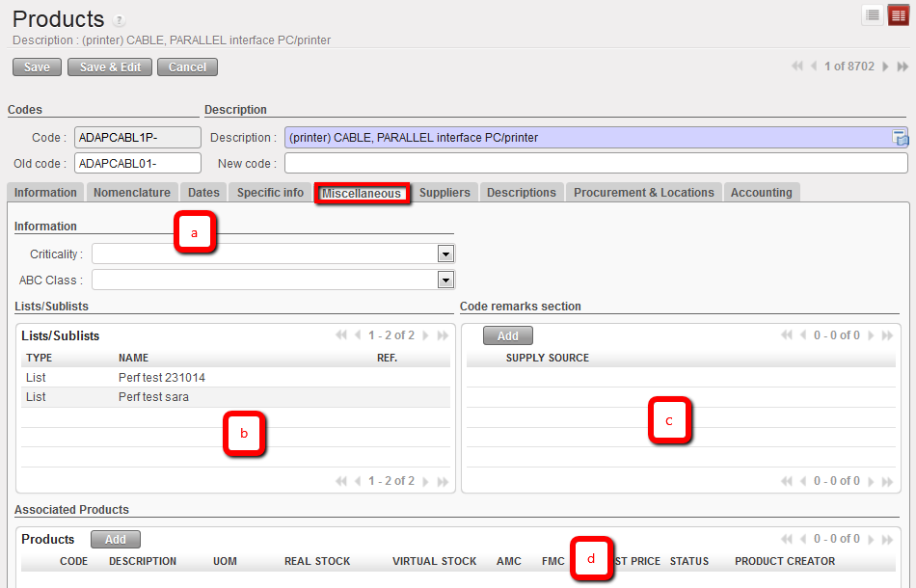Jump to last product record arrow

[x=903, y=67]
